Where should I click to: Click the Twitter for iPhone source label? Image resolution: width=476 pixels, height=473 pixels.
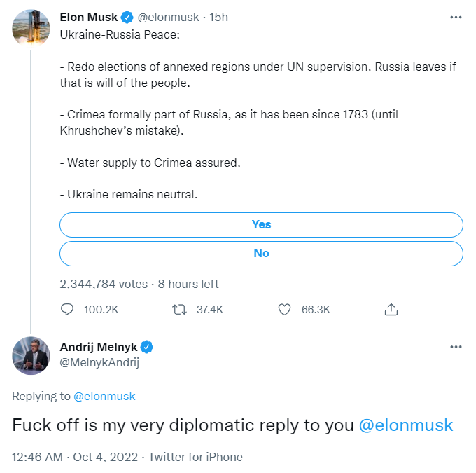coord(196,457)
